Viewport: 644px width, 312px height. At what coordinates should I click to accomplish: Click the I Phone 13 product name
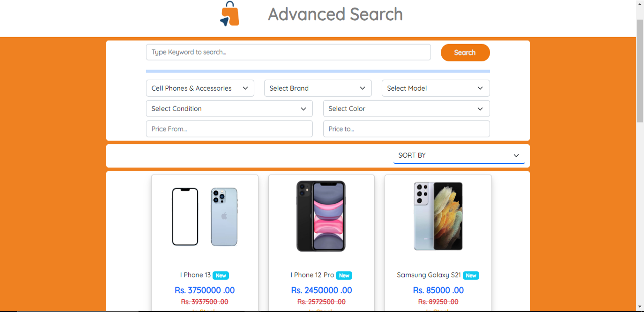pos(195,275)
